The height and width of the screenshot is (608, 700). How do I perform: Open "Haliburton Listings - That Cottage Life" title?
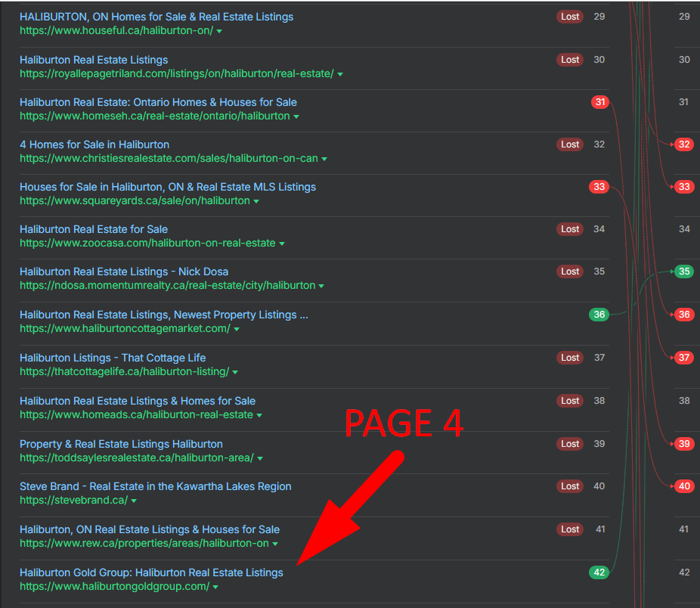tap(113, 358)
